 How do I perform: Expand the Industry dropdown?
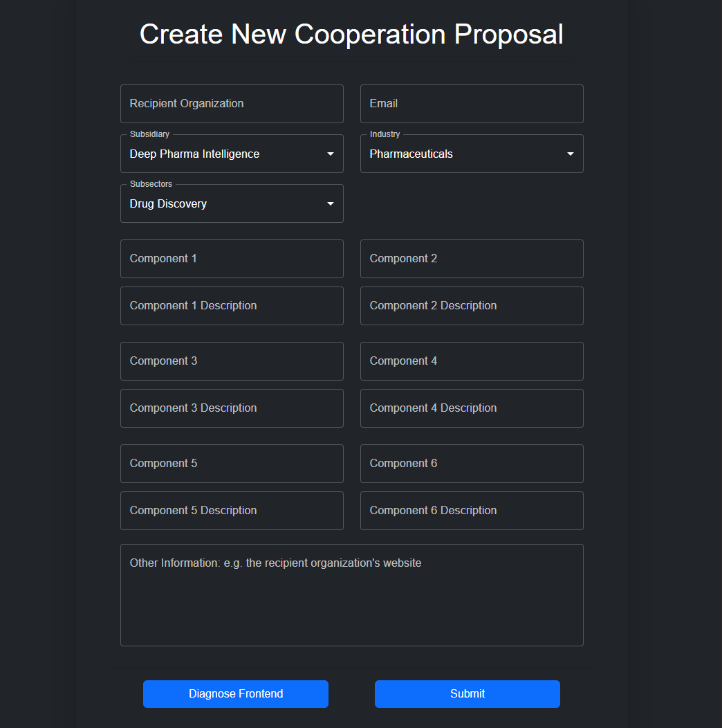pyautogui.click(x=472, y=154)
